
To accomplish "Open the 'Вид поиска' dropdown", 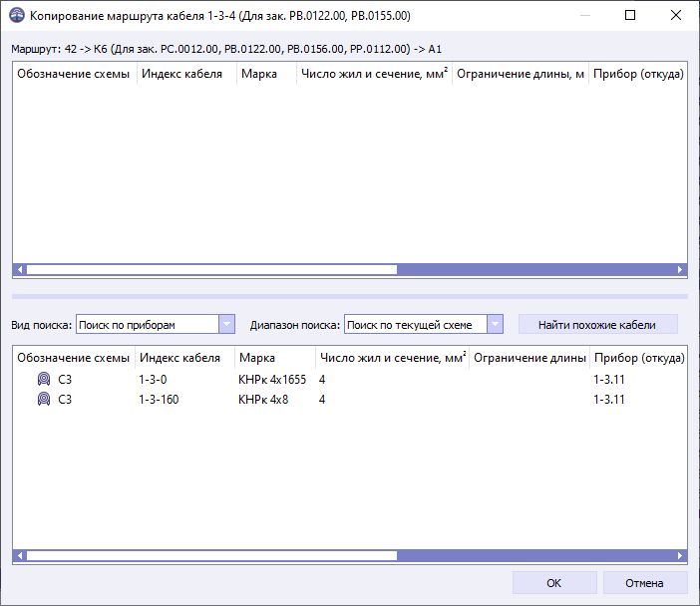I will point(226,324).
